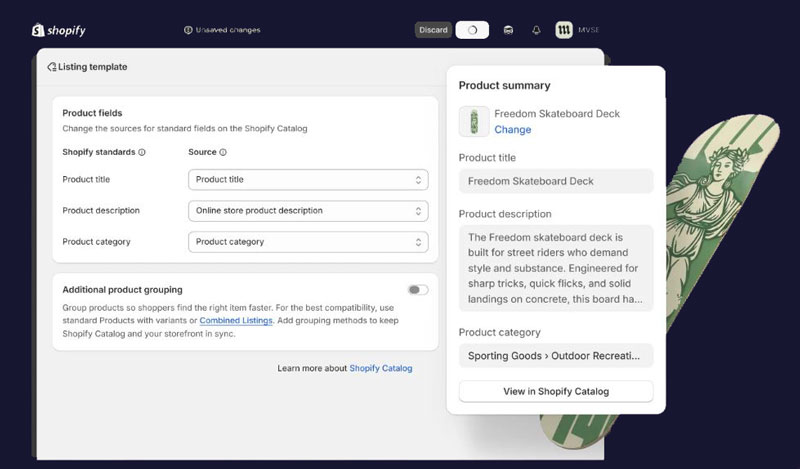
Task: Click the unsaved changes warning icon
Action: pyautogui.click(x=188, y=30)
